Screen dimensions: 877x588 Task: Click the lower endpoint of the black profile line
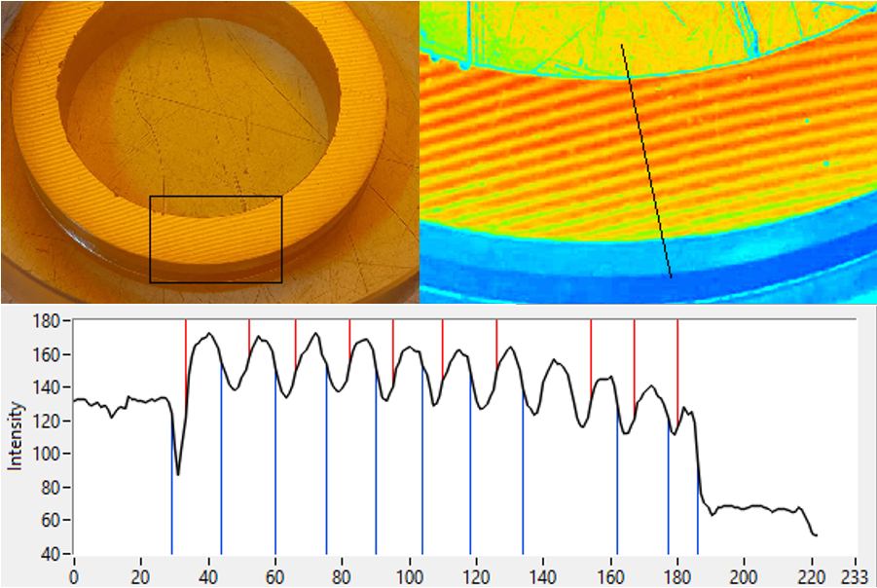tap(672, 280)
